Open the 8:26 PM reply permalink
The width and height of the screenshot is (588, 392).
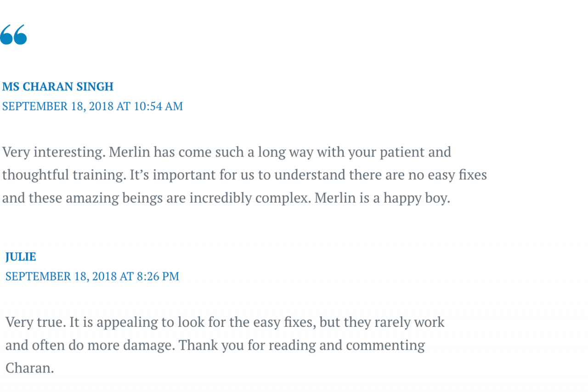click(x=92, y=276)
